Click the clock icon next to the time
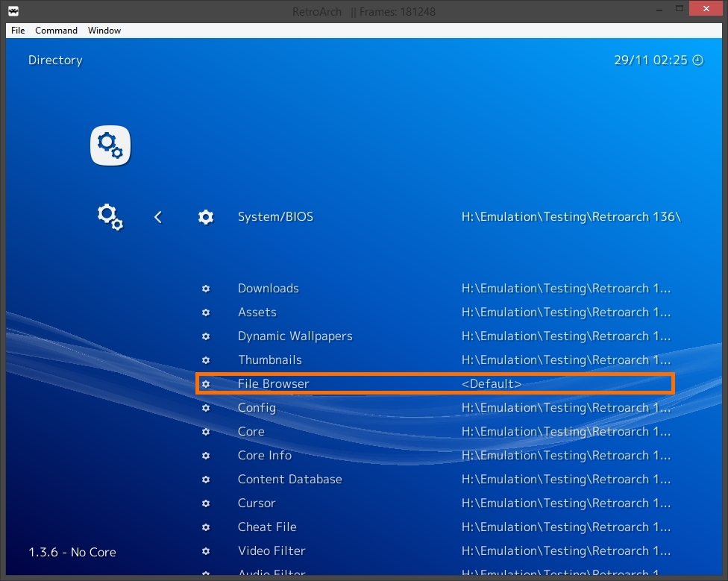 698,60
